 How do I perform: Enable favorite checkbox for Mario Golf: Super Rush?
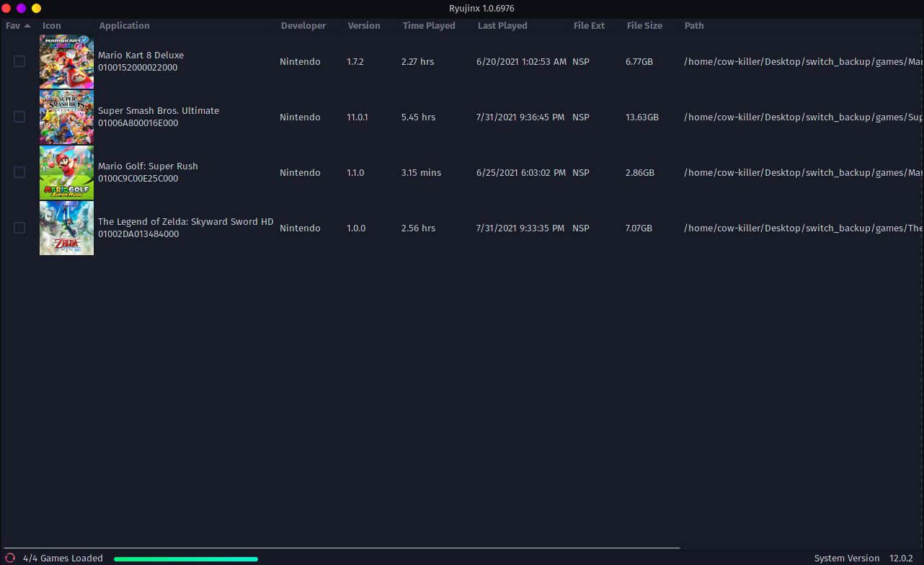tap(19, 172)
